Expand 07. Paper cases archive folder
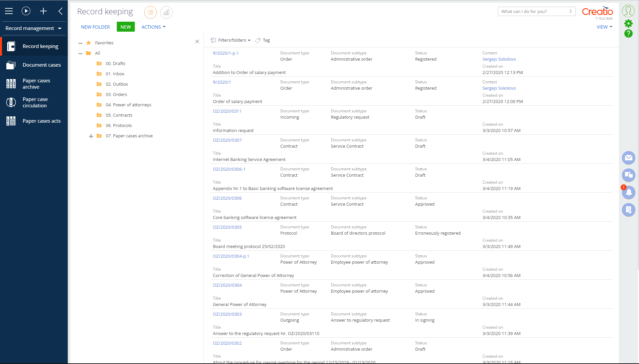This screenshot has width=639, height=364. coord(91,136)
